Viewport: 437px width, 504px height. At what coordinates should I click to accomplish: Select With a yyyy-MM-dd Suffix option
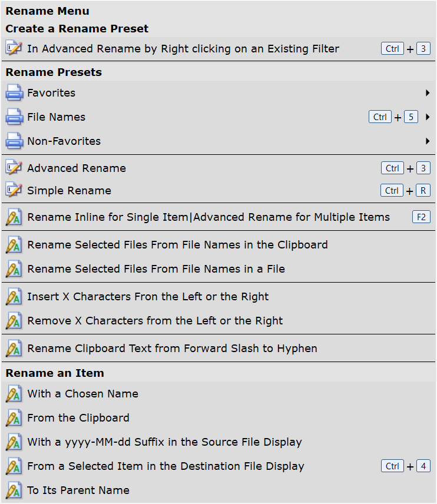[164, 442]
